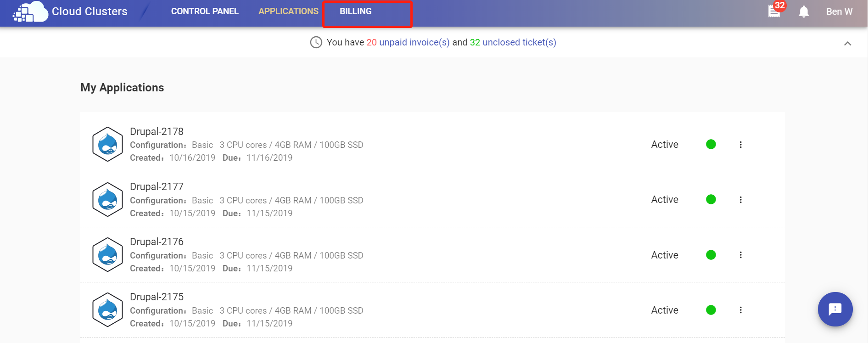Open the Control Panel menu
This screenshot has width=868, height=343.
click(x=205, y=11)
